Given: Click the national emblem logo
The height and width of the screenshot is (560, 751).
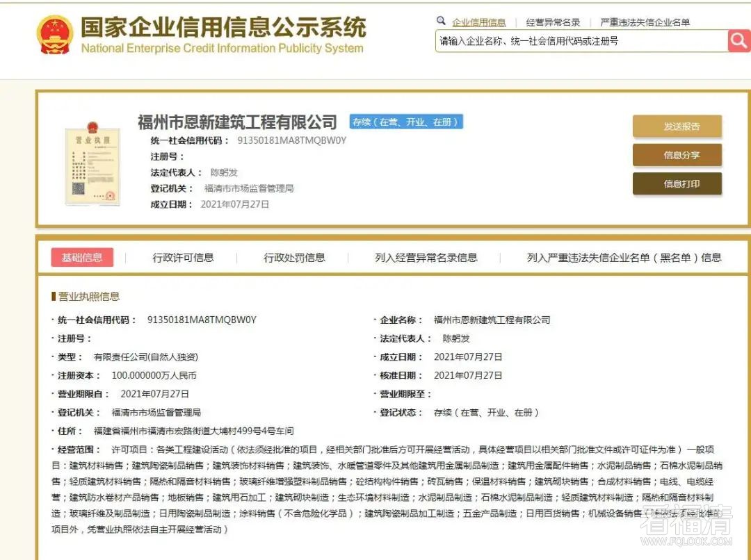Looking at the screenshot, I should pyautogui.click(x=55, y=35).
